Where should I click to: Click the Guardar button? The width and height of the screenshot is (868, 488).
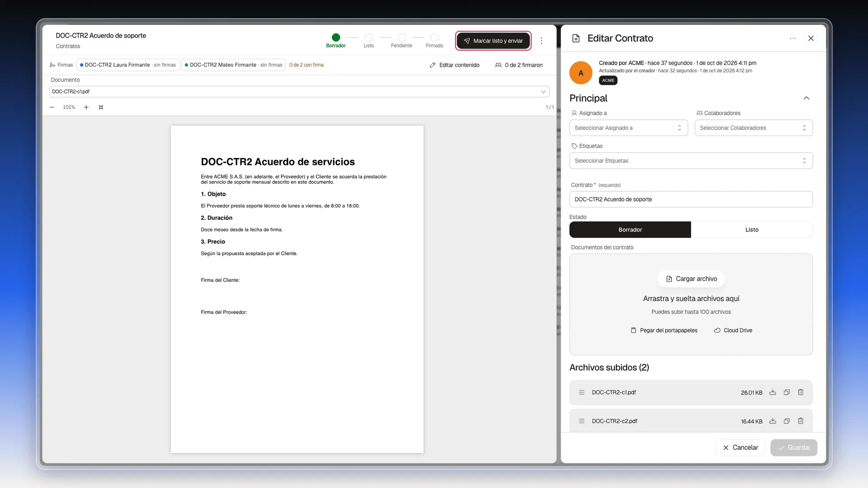tap(794, 447)
